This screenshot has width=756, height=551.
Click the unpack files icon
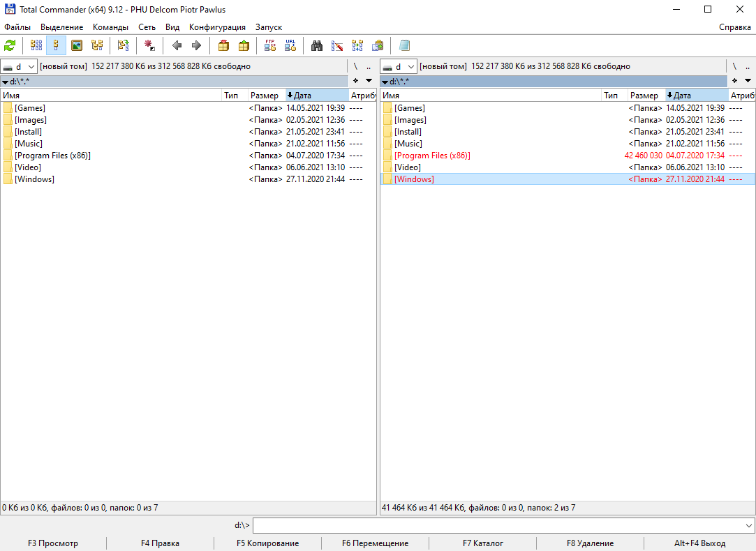[x=244, y=46]
